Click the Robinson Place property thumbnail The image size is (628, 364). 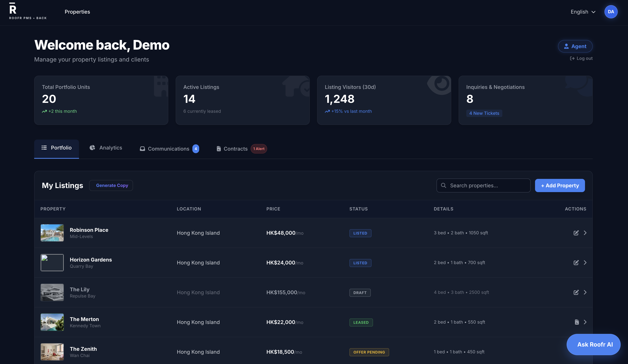click(x=52, y=233)
